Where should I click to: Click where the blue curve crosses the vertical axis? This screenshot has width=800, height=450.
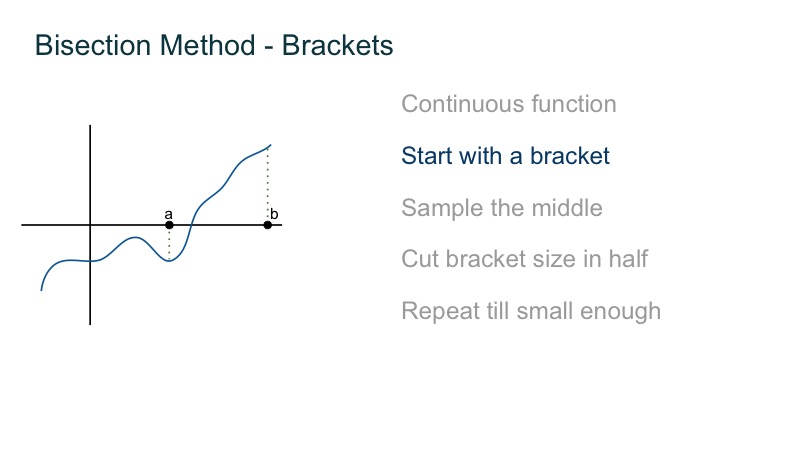(90, 260)
